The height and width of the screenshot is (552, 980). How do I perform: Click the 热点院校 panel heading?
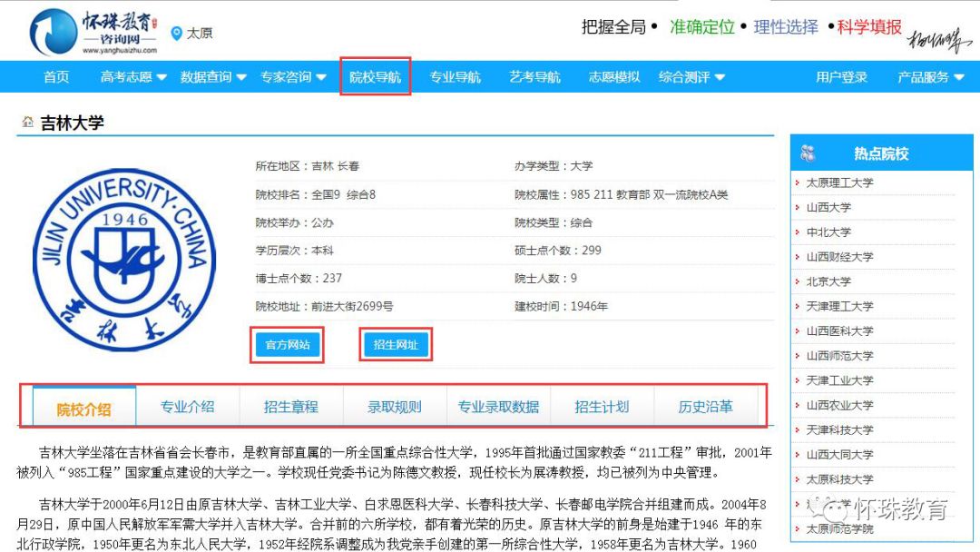pos(881,153)
